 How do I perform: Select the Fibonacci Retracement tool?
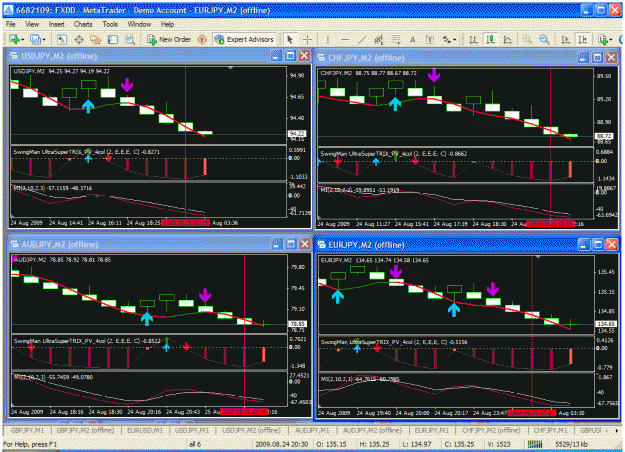[396, 39]
